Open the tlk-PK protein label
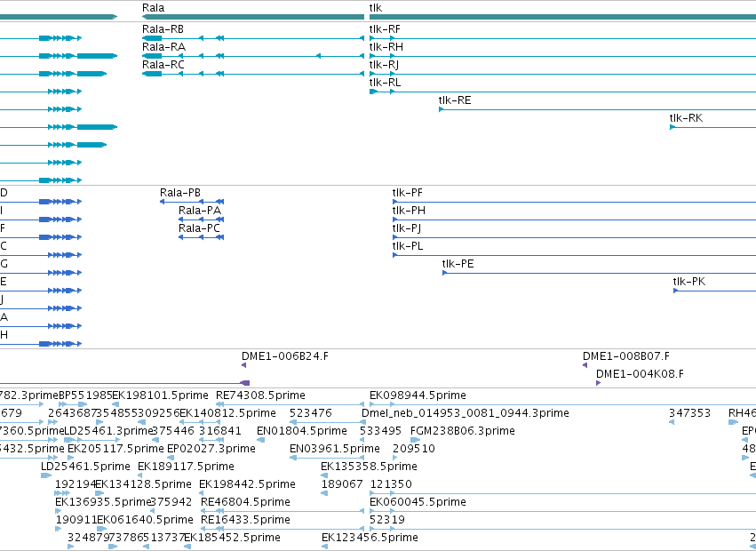This screenshot has height=551, width=756. point(689,282)
